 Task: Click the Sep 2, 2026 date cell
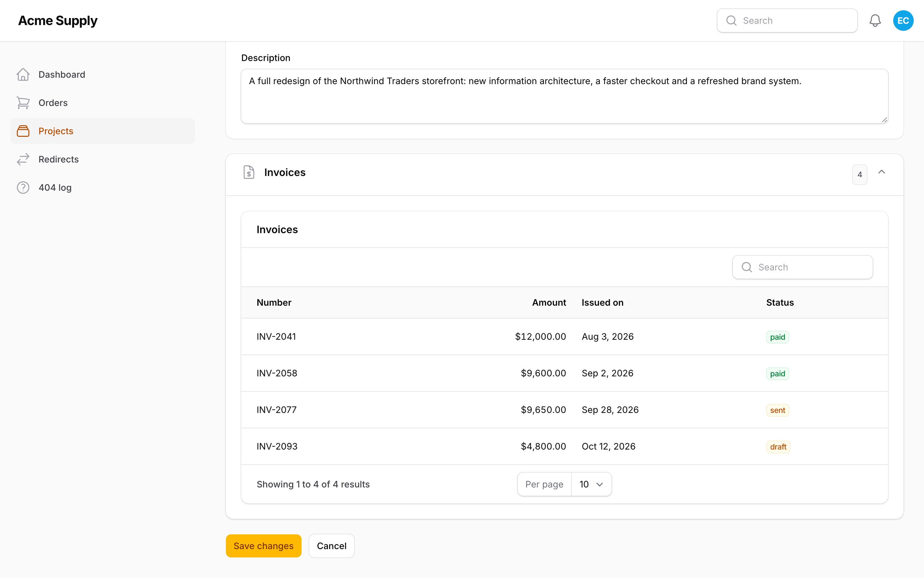[x=607, y=373]
